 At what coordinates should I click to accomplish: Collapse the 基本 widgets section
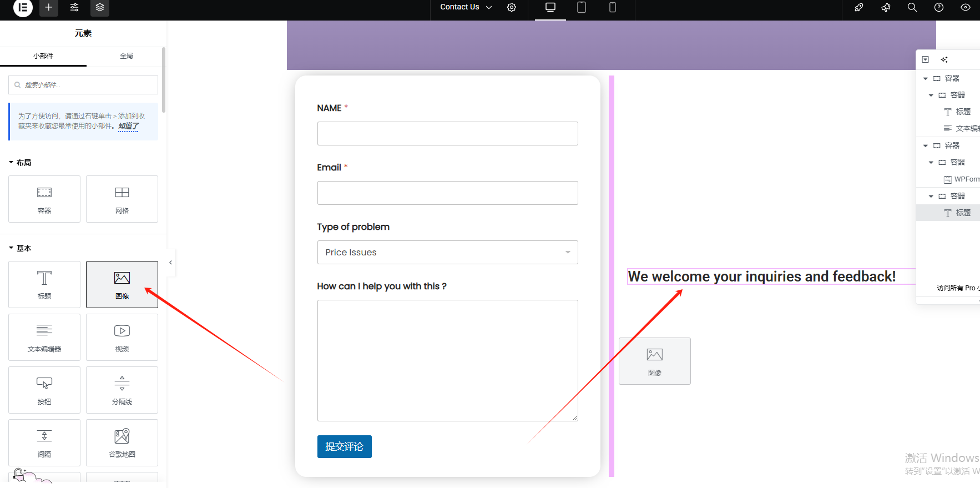(x=20, y=248)
